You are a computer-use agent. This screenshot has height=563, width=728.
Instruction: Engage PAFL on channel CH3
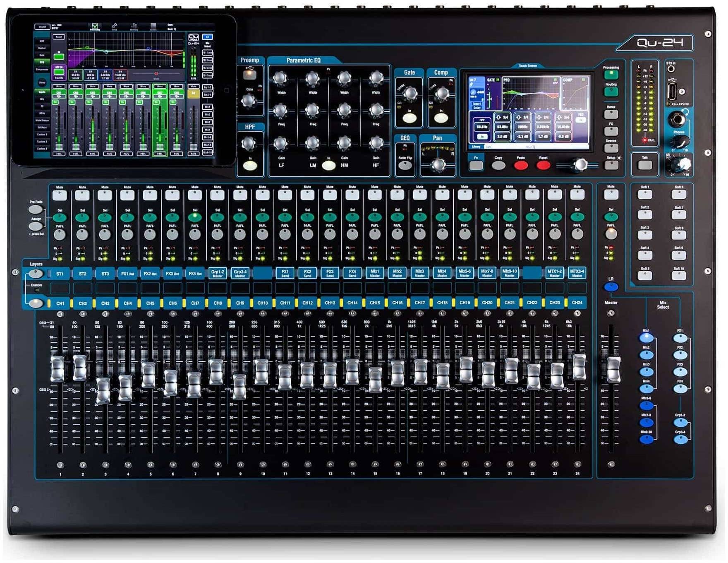105,234
